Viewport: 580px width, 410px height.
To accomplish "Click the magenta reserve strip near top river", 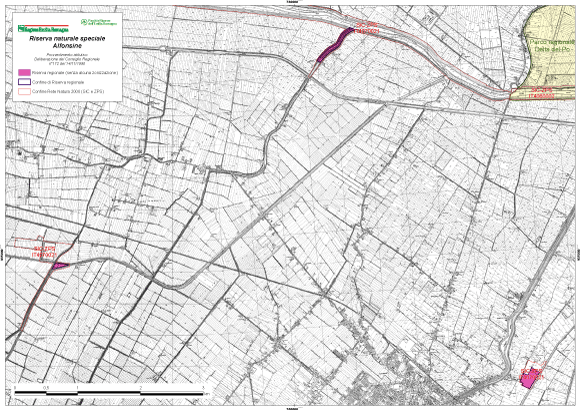I will point(335,45).
